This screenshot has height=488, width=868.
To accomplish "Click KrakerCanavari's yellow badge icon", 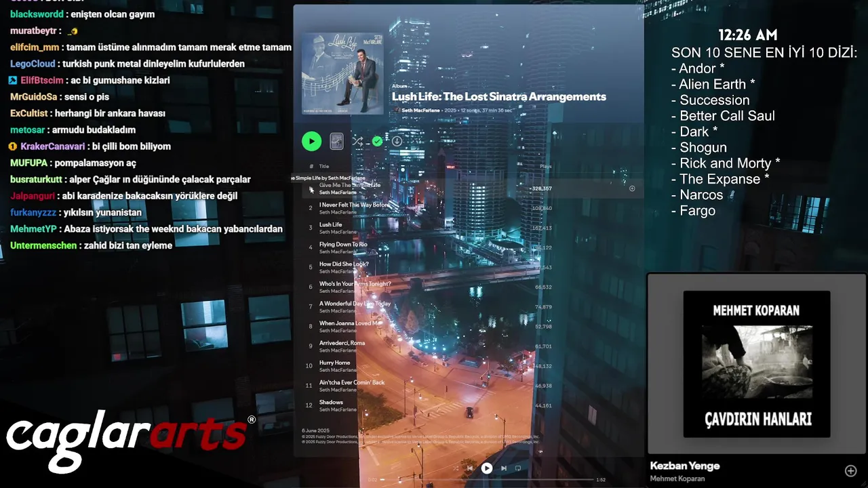I will click(x=13, y=146).
